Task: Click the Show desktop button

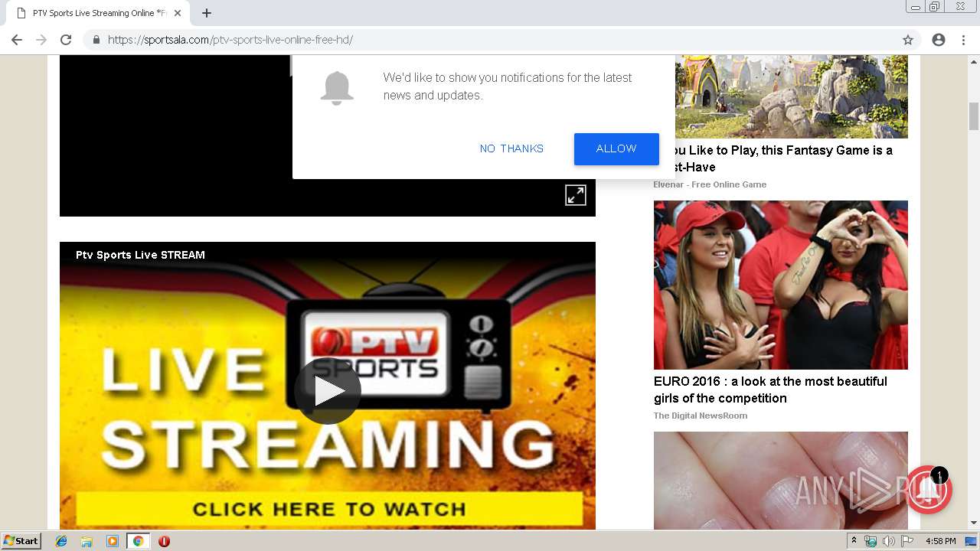Action: coord(972,541)
